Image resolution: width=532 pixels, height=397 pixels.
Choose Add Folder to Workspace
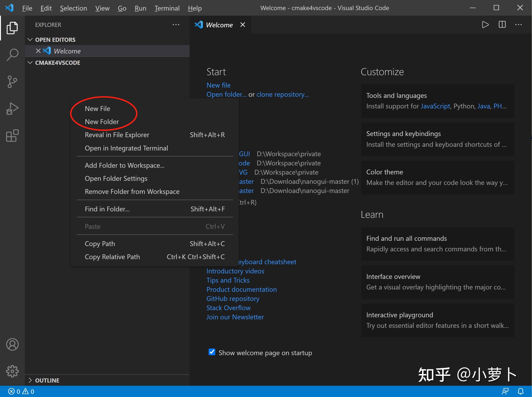(x=155, y=165)
